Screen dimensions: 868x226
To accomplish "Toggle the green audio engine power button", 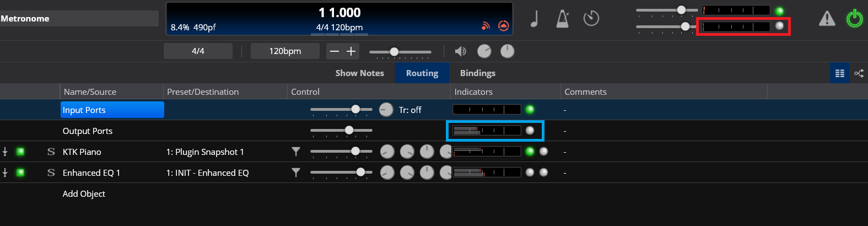I will [854, 19].
